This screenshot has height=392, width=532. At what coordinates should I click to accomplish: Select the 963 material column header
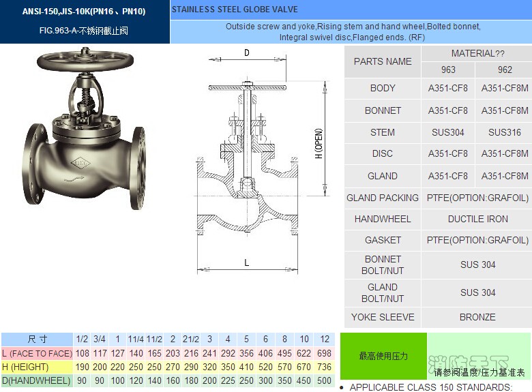(x=448, y=70)
